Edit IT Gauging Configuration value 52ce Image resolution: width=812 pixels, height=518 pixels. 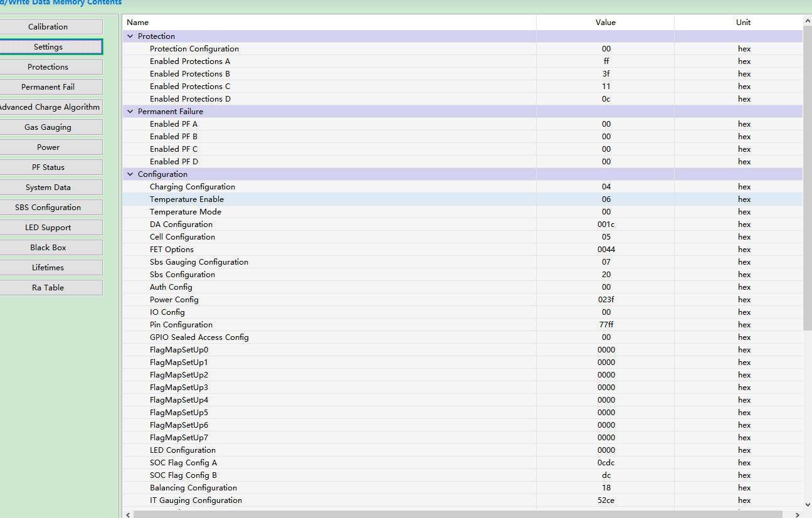point(606,500)
